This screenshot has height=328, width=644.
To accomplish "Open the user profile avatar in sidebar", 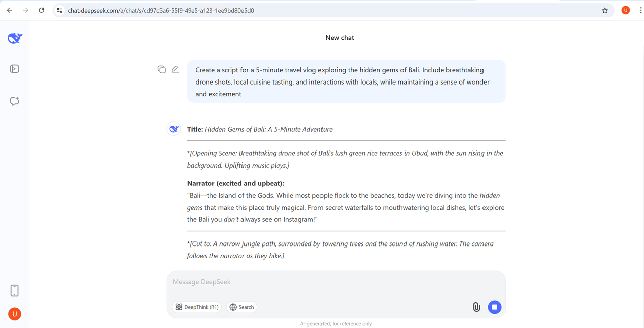I will (x=15, y=314).
